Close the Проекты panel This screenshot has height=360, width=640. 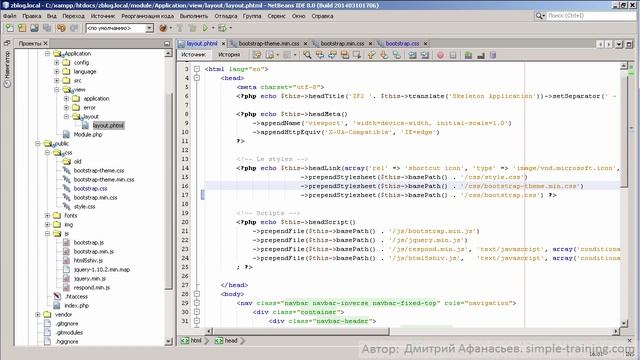point(46,43)
